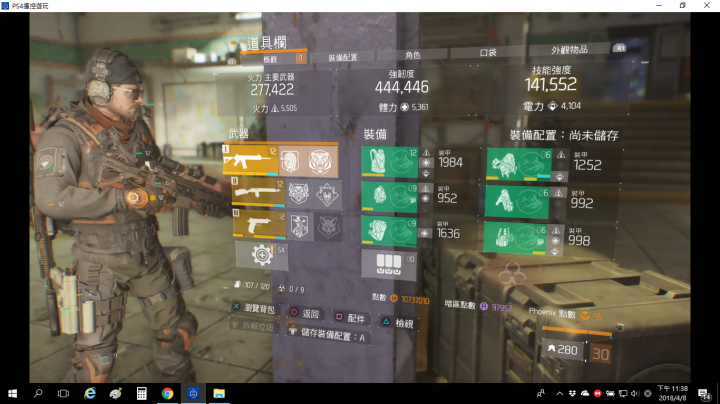
Task: Click the 配件 mods button
Action: coord(350,318)
